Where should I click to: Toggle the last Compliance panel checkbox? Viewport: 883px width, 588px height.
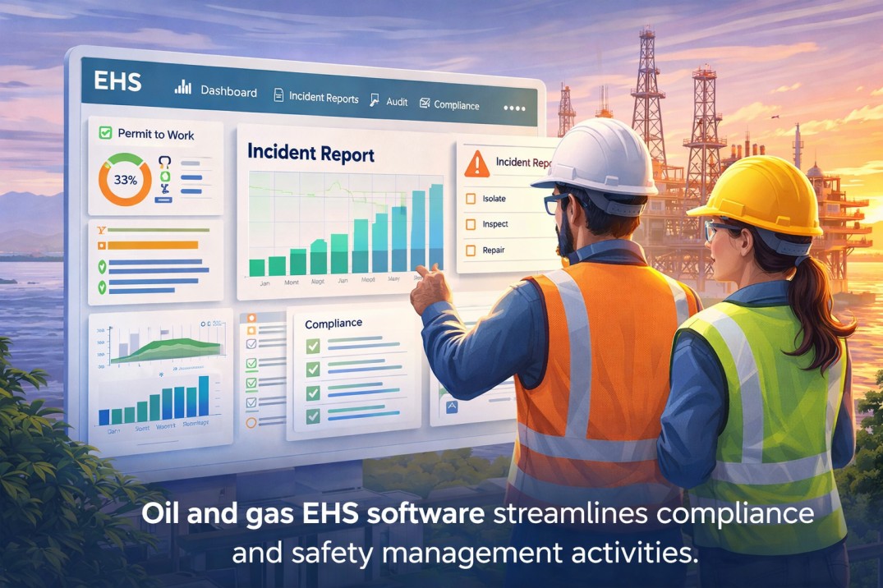[x=313, y=416]
